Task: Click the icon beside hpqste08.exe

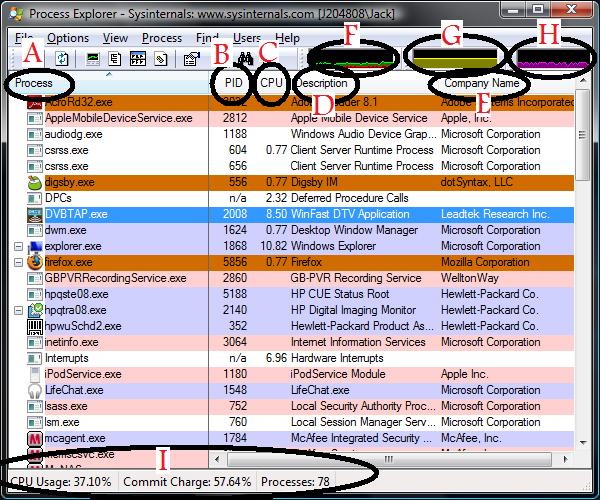Action: tap(35, 295)
